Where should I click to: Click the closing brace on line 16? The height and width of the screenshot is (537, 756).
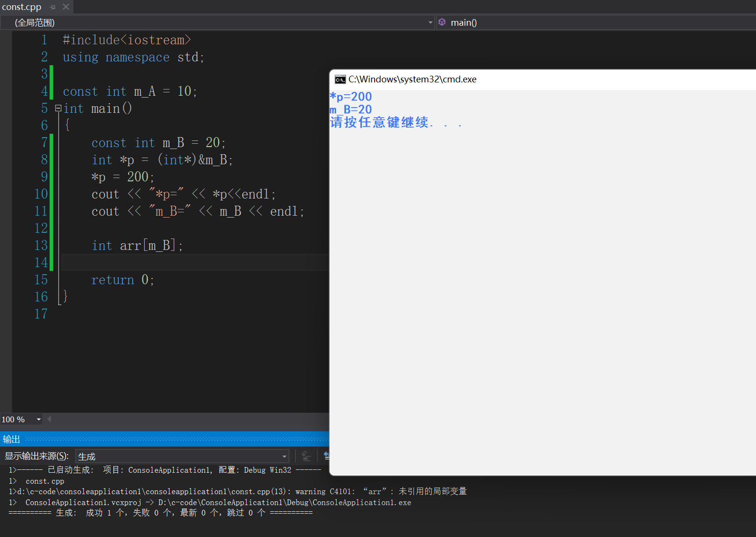pos(65,297)
